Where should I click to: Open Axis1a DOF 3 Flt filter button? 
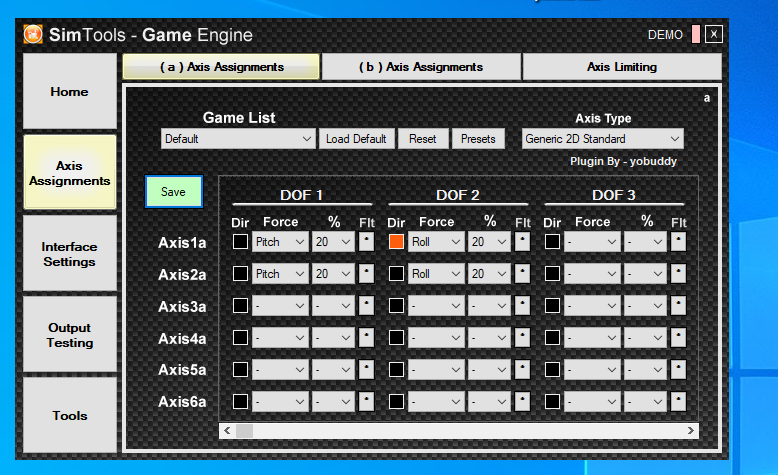click(678, 242)
